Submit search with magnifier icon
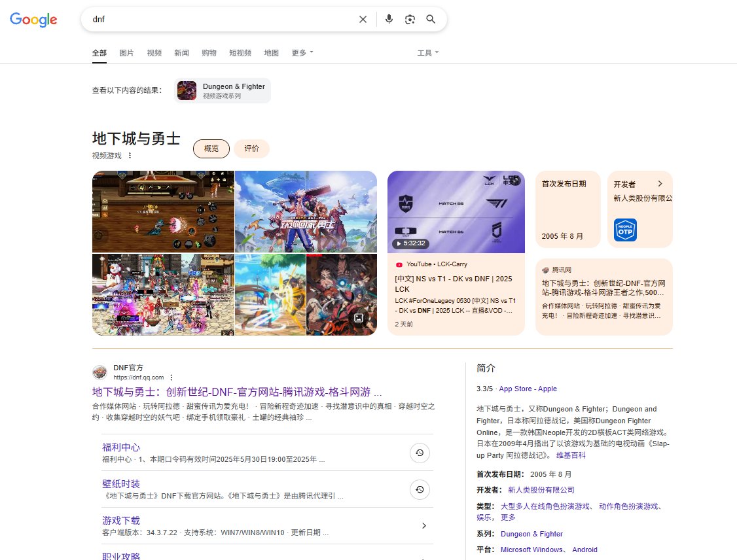 [x=431, y=19]
